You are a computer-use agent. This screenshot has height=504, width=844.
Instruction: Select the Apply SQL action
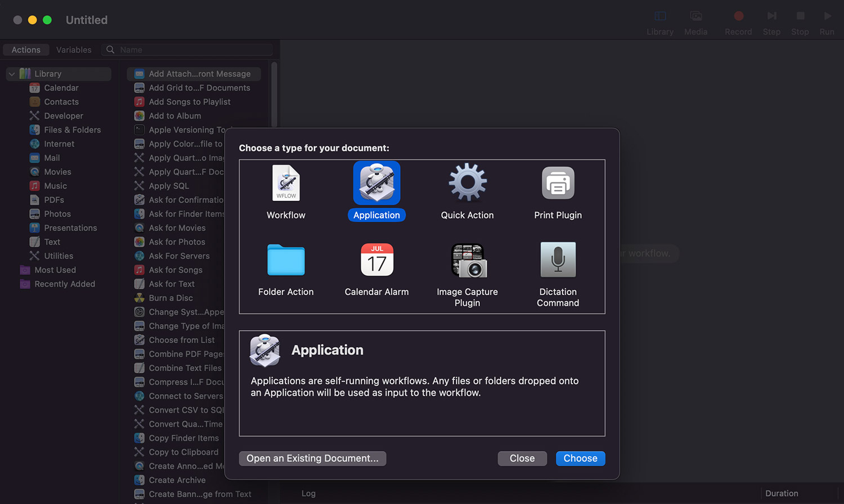click(169, 186)
